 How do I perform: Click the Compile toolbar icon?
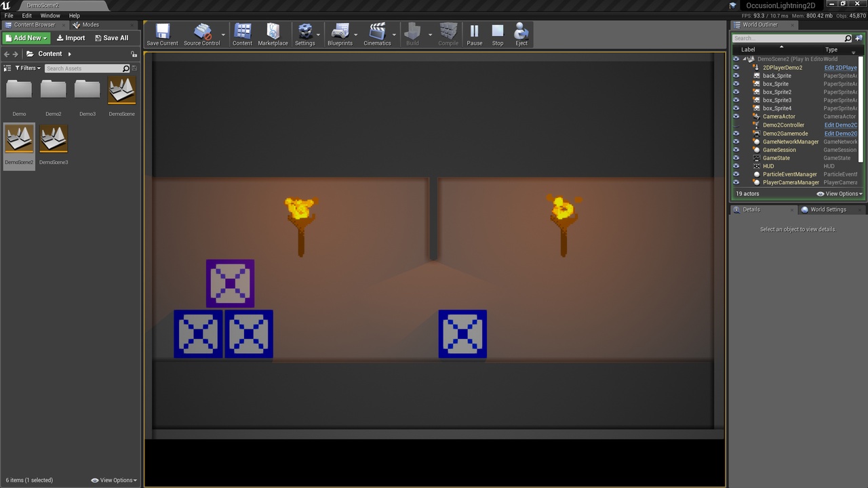(448, 35)
